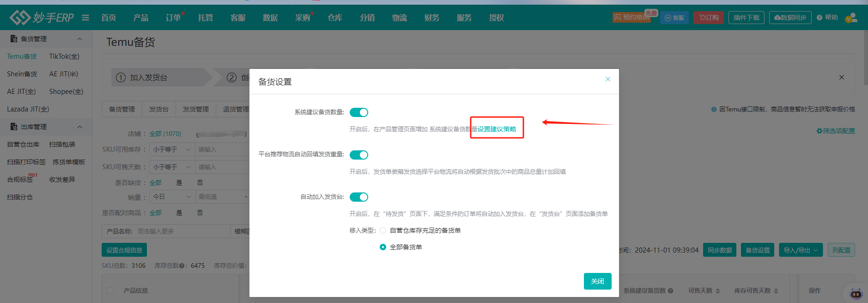
Task: Close the 备货设置 dialog with X icon
Action: pyautogui.click(x=608, y=79)
